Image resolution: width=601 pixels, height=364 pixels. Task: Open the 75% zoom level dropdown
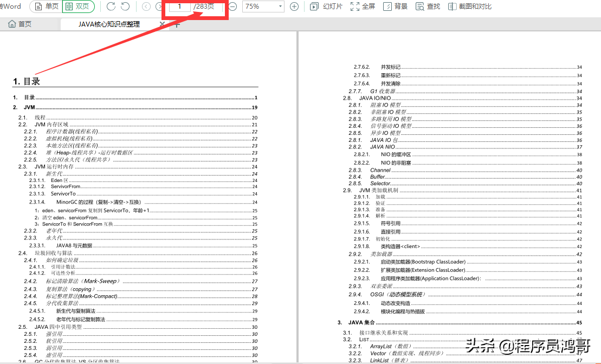click(263, 6)
